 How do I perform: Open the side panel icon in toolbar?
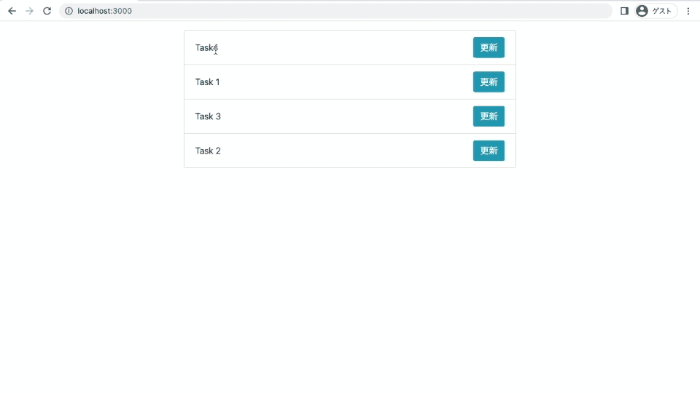(624, 11)
